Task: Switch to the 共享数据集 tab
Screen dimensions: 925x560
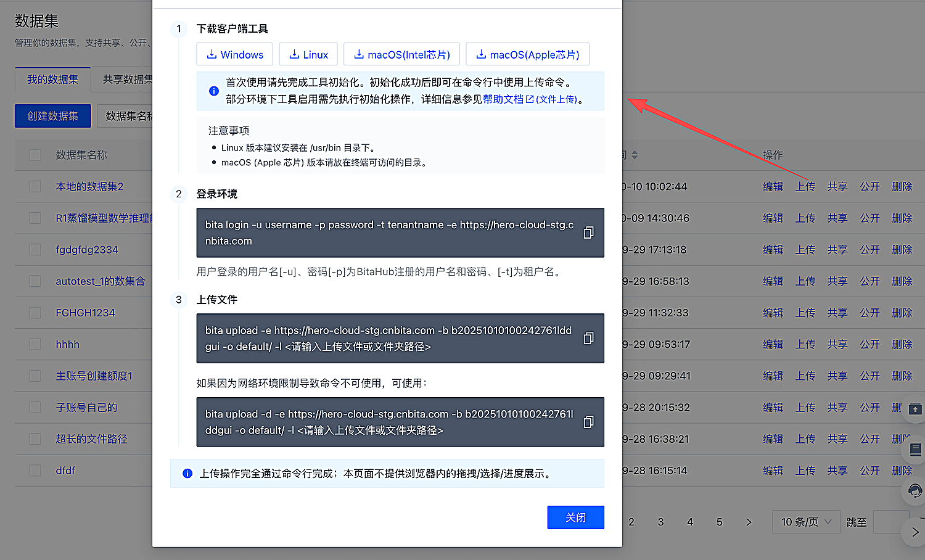Action: [127, 79]
